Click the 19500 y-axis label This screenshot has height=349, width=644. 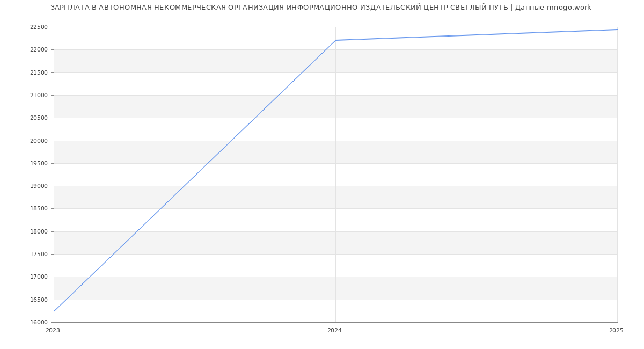(x=39, y=164)
